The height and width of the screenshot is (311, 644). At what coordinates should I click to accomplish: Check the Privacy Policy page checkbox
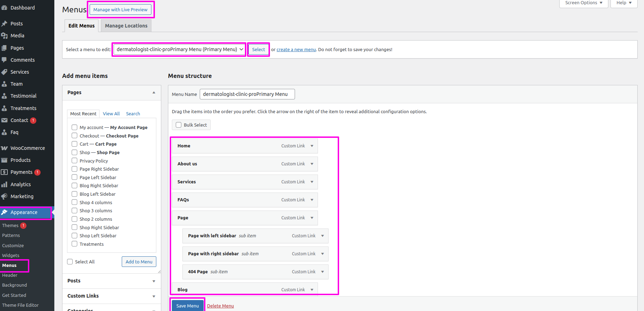pos(74,161)
